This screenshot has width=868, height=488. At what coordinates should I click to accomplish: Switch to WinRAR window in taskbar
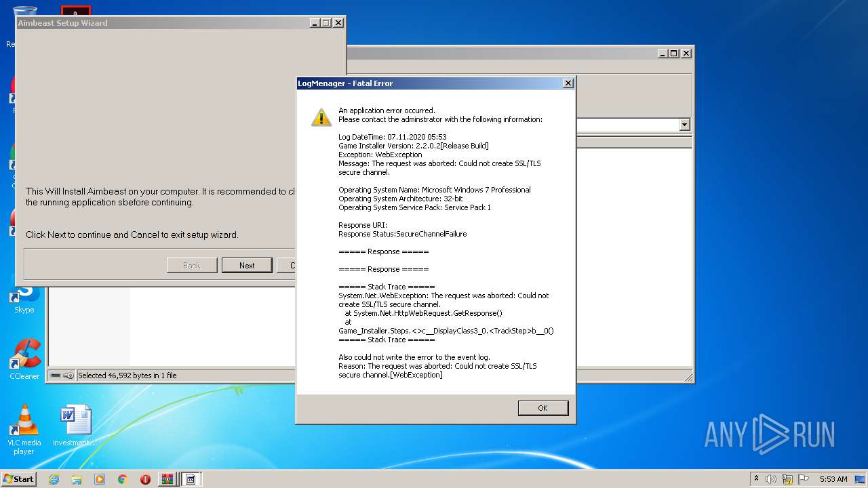coord(167,479)
